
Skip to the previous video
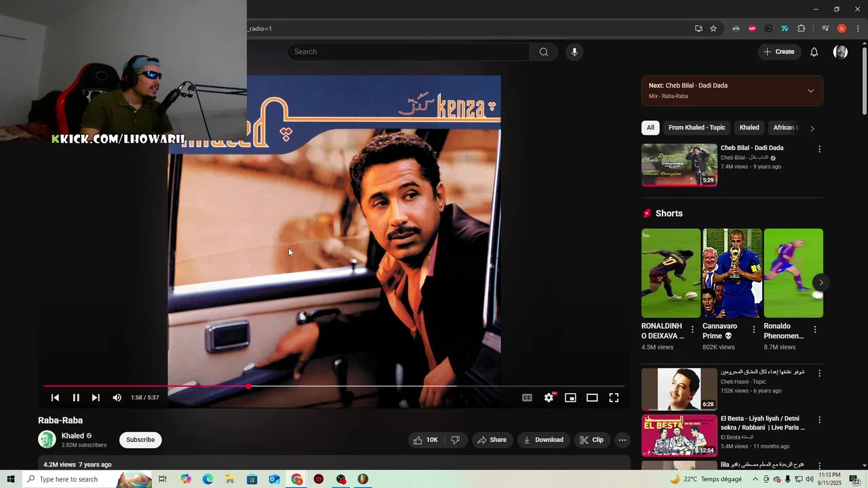click(x=55, y=398)
